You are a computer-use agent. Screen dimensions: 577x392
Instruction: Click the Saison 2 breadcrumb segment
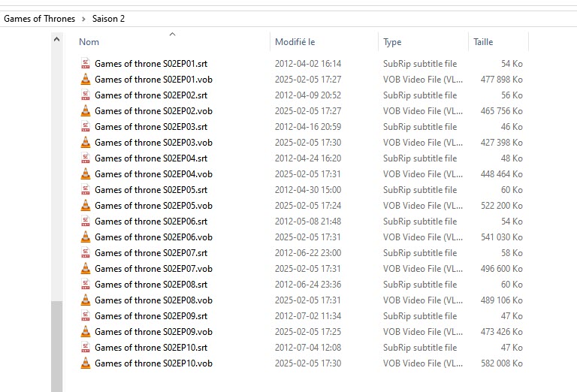click(108, 19)
